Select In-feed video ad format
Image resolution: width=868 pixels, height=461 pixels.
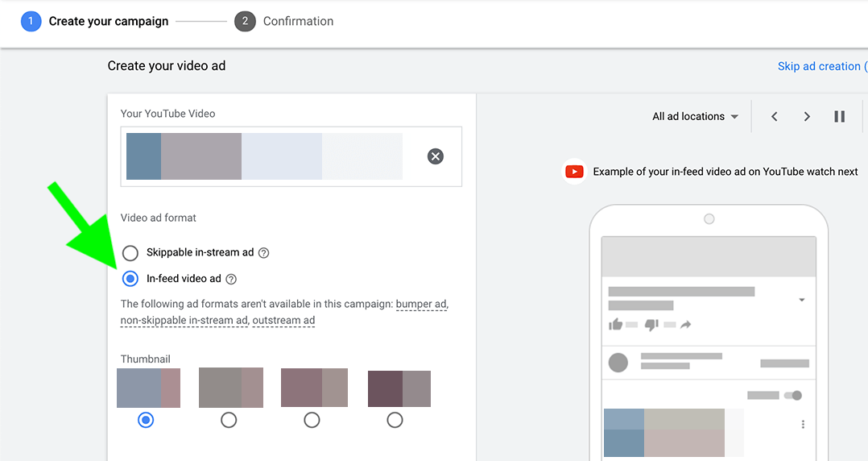(130, 279)
